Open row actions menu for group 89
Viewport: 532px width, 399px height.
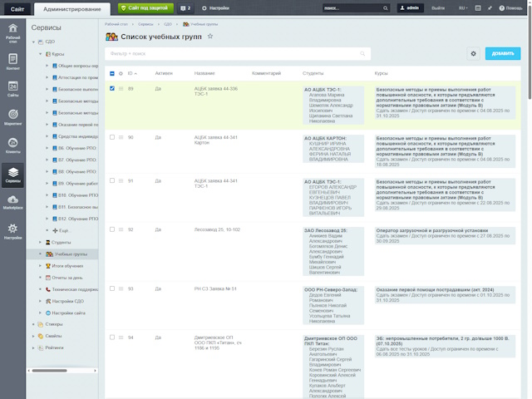121,89
